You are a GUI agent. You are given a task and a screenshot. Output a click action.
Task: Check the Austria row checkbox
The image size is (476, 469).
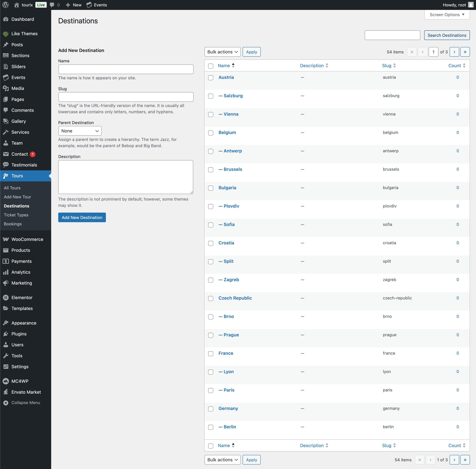(210, 78)
